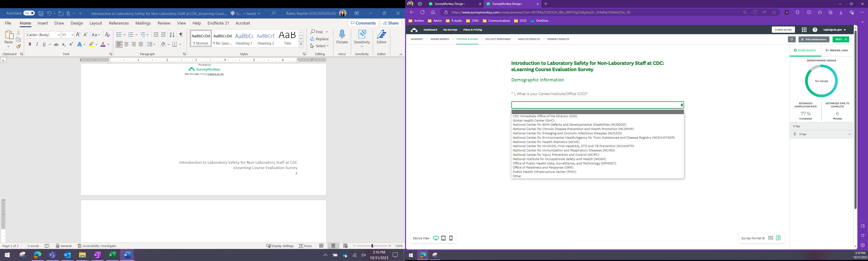This screenshot has height=261, width=868.
Task: Select mobile phone device view icon
Action: [x=451, y=238]
